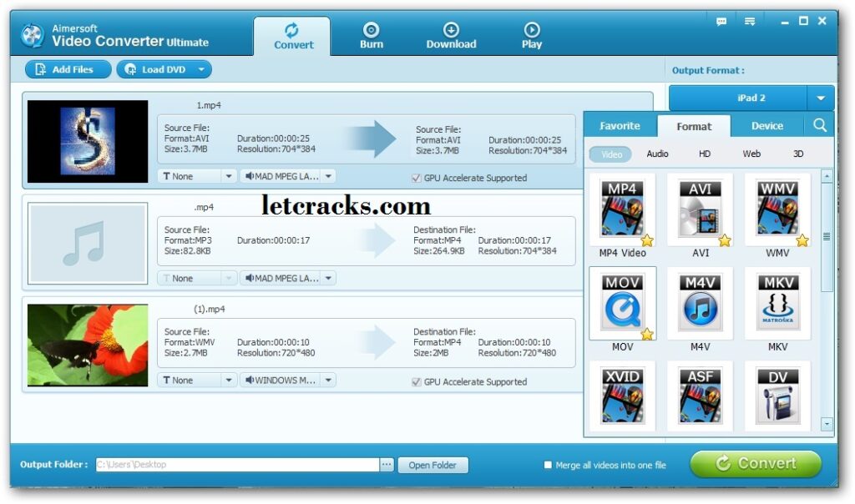The image size is (855, 504).
Task: Pick the XVID format icon
Action: [622, 396]
